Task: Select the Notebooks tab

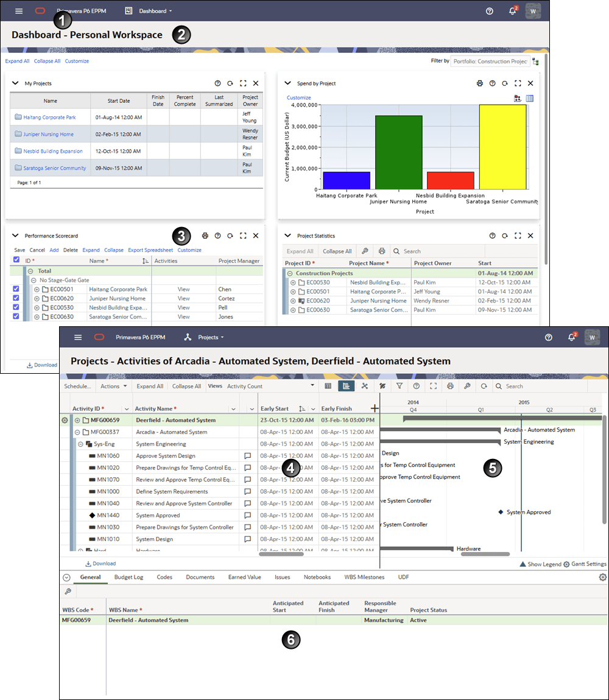Action: pyautogui.click(x=317, y=577)
